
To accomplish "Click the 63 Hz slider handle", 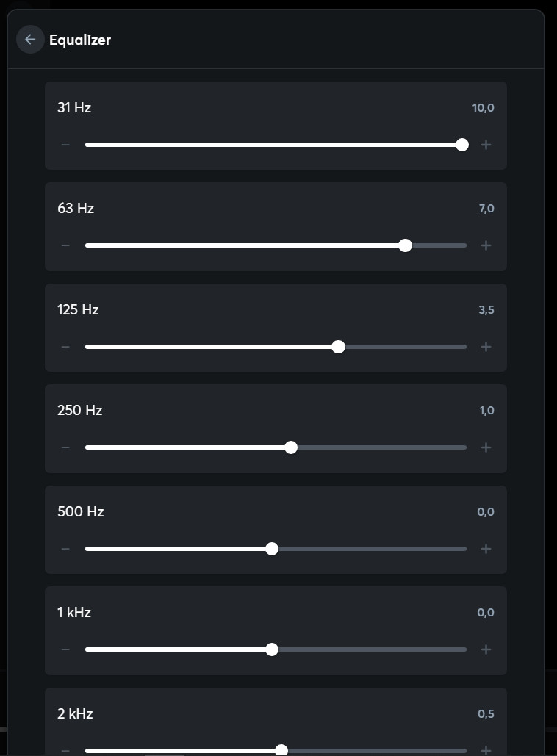I will [x=405, y=245].
